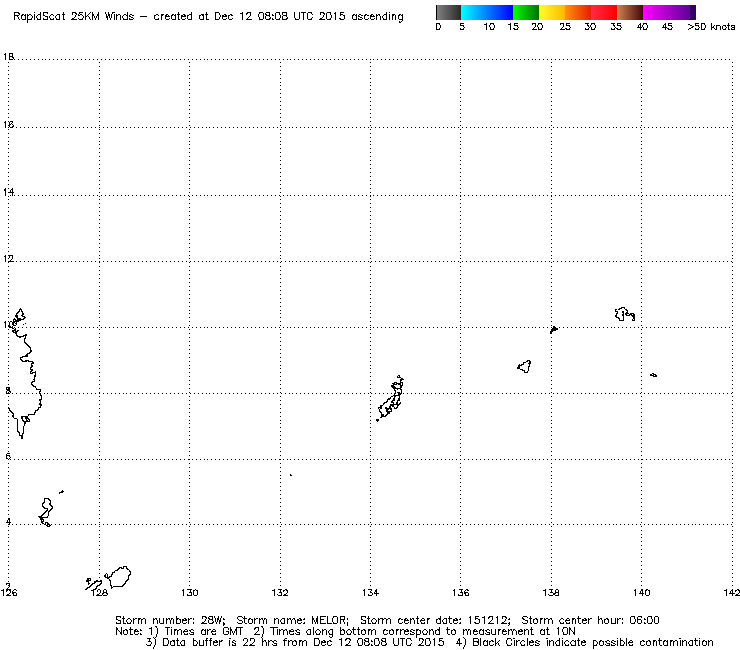Click the gray 0-5 knots color band
Image resolution: width=740 pixels, height=650 pixels.
tap(448, 12)
